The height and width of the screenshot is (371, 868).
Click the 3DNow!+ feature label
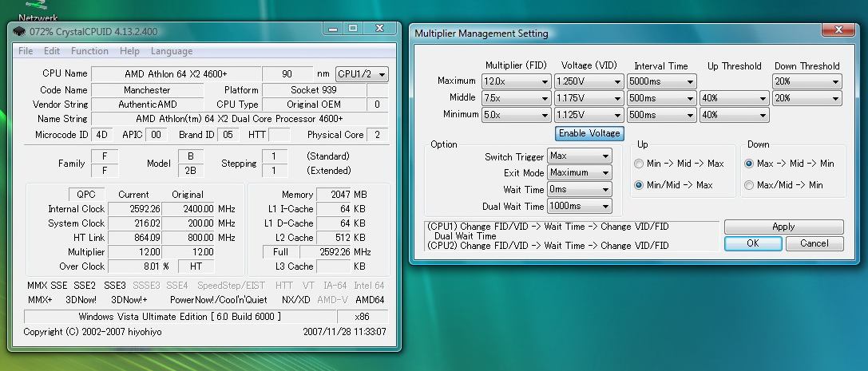tap(129, 300)
